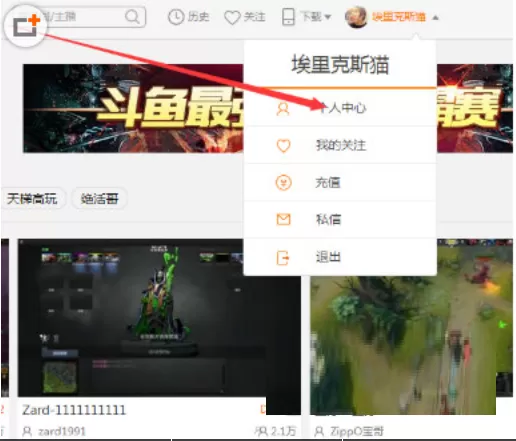Click the orange username in header

coord(399,17)
